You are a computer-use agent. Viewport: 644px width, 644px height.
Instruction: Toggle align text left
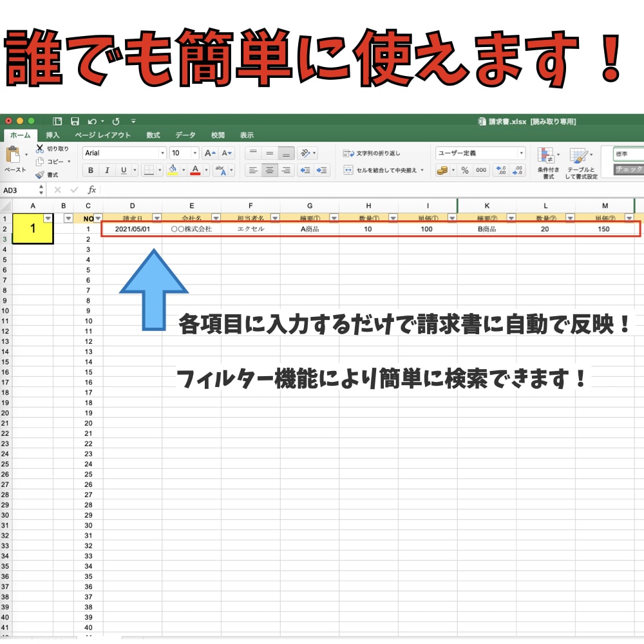tap(253, 170)
